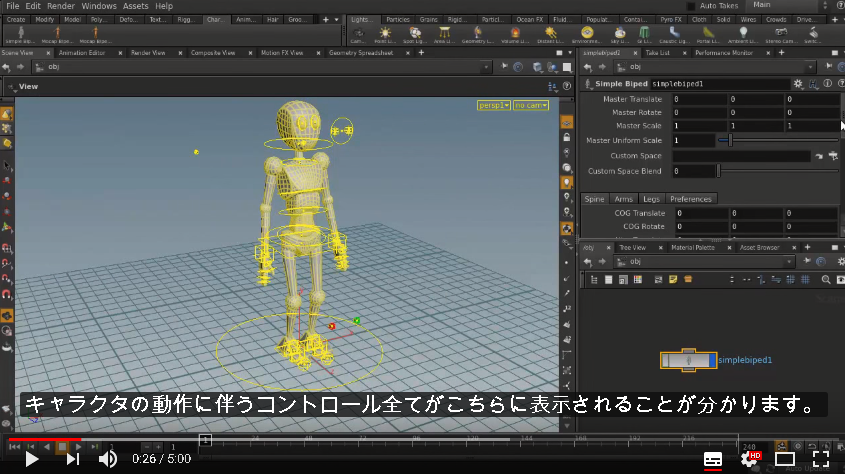The width and height of the screenshot is (845, 474).
Task: Switch to the Animation Editor tab
Action: click(x=82, y=53)
